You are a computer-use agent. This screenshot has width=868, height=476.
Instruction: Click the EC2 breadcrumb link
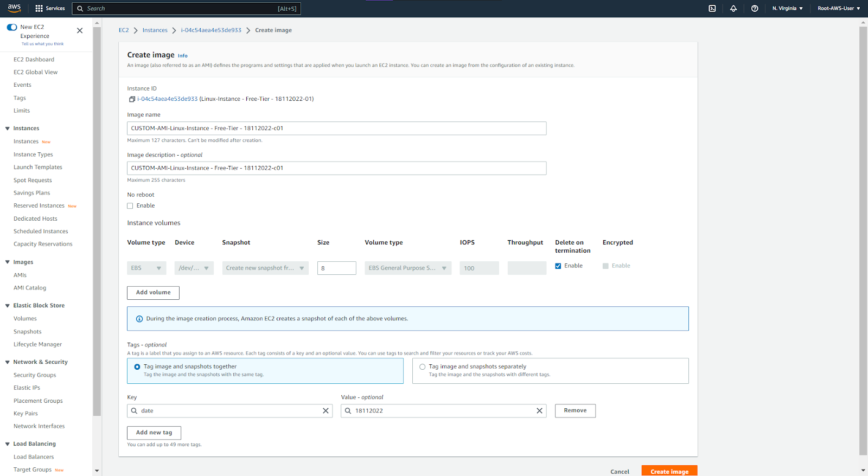point(124,30)
